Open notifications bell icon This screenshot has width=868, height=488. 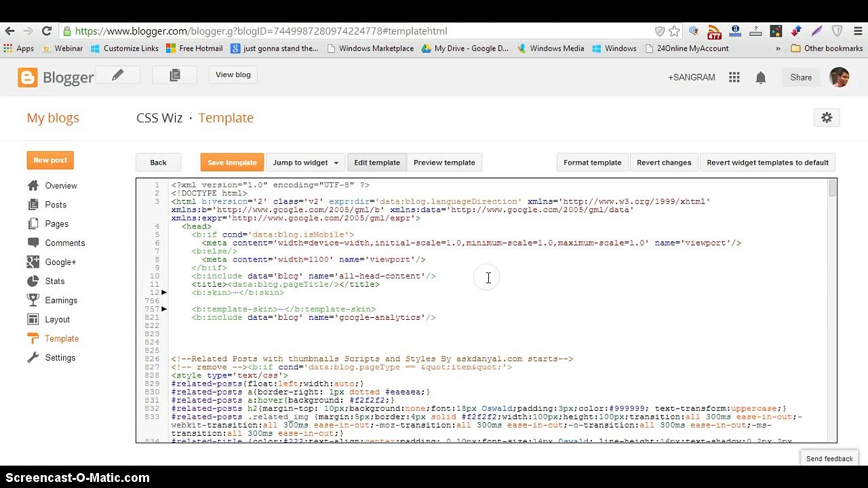pyautogui.click(x=761, y=77)
